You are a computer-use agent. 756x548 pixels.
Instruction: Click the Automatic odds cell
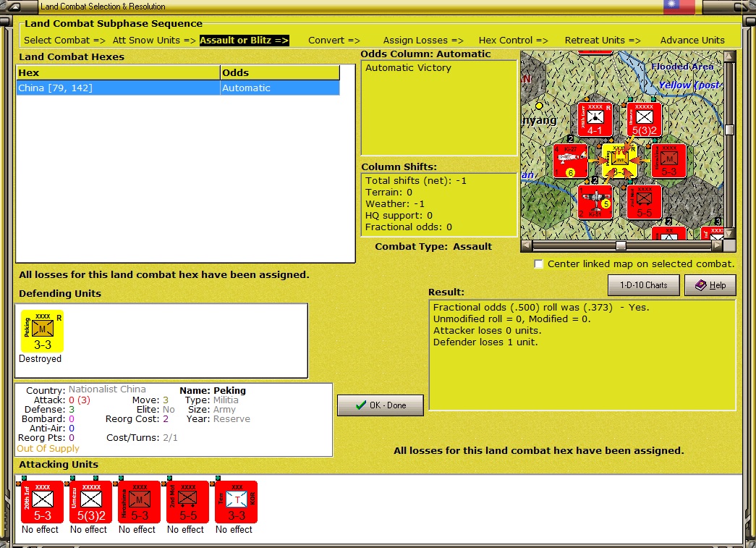click(280, 88)
